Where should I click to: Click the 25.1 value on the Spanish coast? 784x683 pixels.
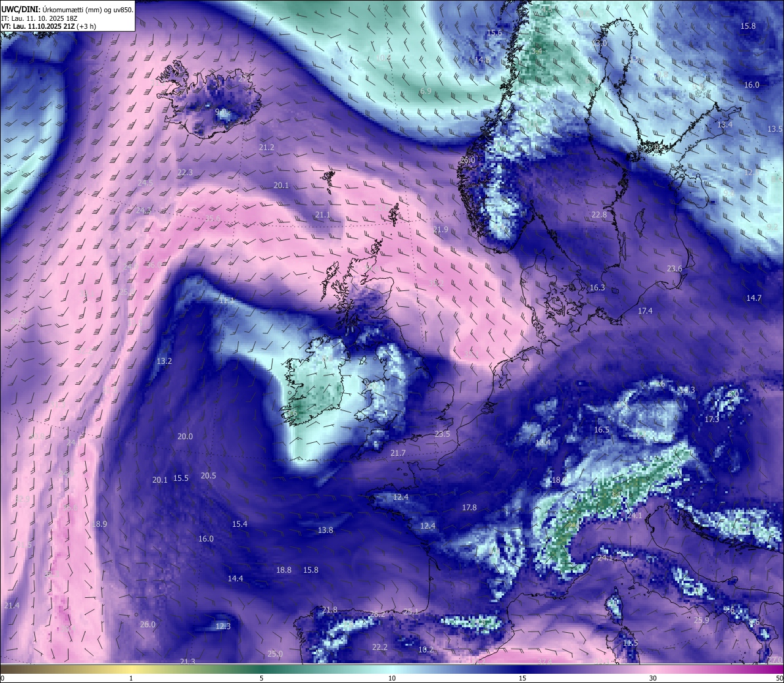[411, 612]
